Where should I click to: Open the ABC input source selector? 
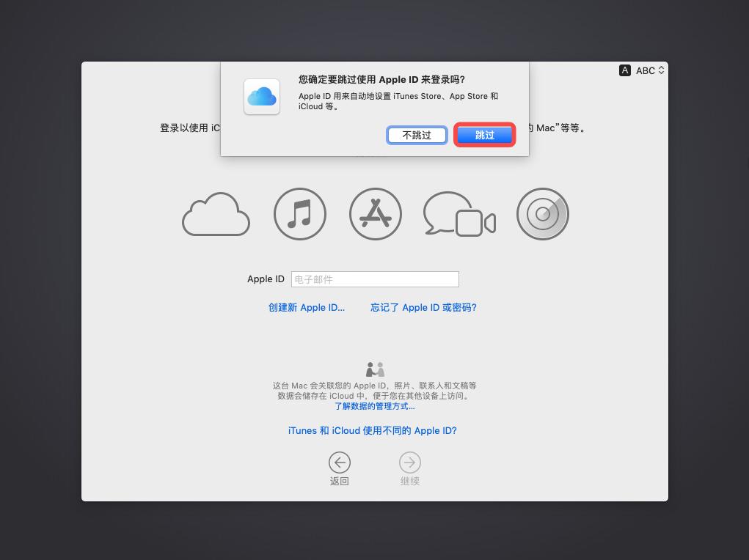(x=646, y=70)
